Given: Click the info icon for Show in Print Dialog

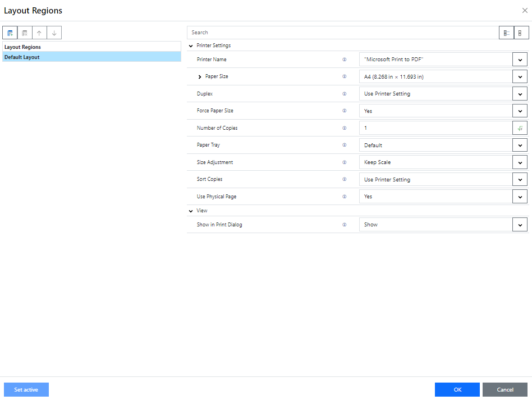Looking at the screenshot, I should coord(345,225).
